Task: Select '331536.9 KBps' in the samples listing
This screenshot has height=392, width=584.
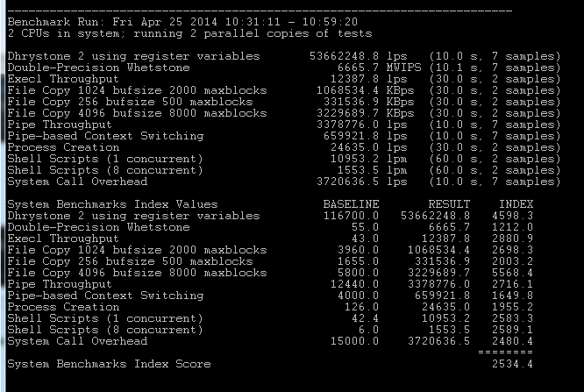Action: click(368, 102)
